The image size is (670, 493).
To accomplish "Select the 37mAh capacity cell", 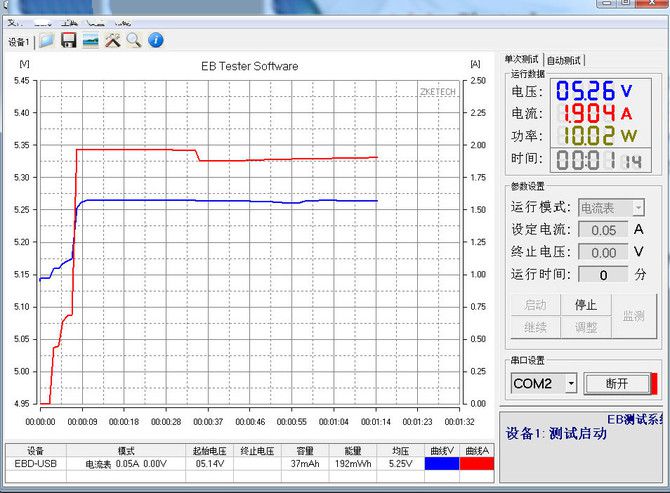I will click(305, 464).
